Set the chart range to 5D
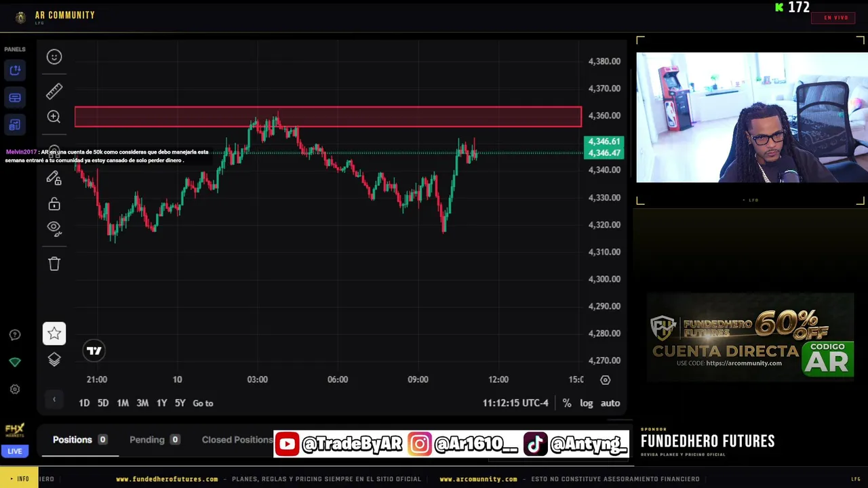868x488 pixels. [x=103, y=403]
